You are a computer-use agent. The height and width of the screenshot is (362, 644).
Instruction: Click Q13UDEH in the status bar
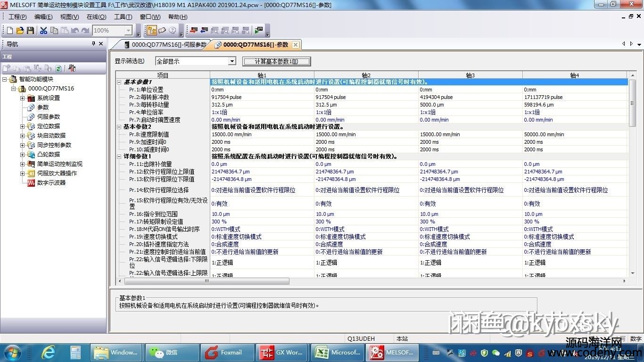pyautogui.click(x=361, y=338)
